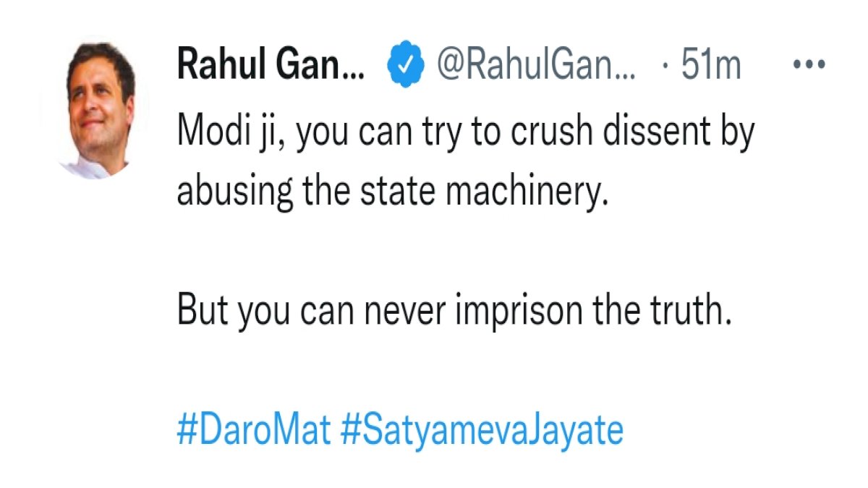Open the three-dot more options menu
868x488 pixels.
[809, 64]
